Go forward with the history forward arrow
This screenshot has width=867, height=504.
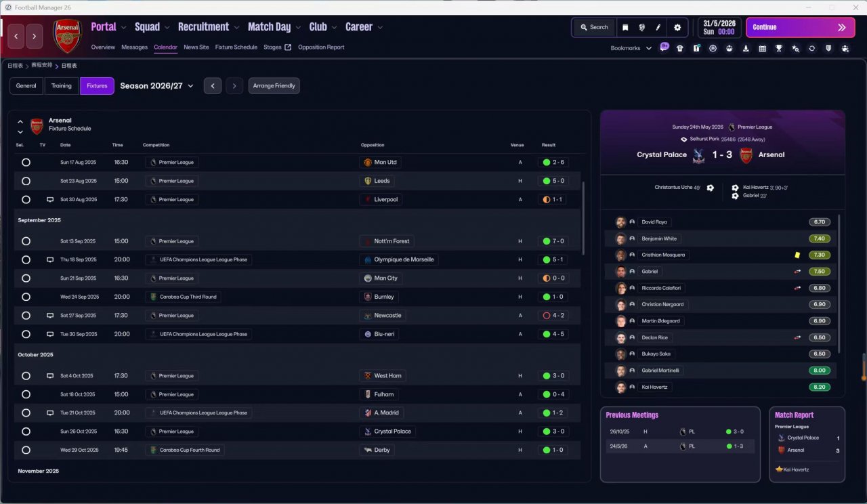[35, 36]
